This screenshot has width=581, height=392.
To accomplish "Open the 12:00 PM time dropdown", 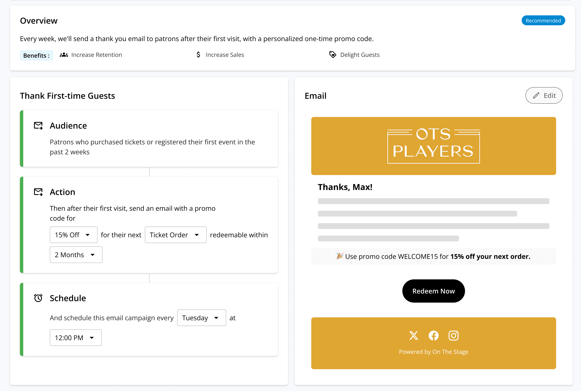I will click(x=76, y=337).
